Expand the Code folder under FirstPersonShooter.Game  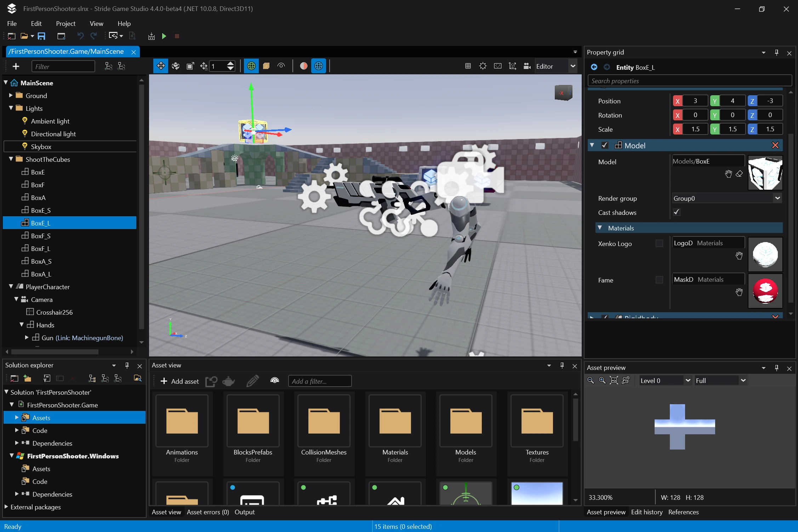17,430
